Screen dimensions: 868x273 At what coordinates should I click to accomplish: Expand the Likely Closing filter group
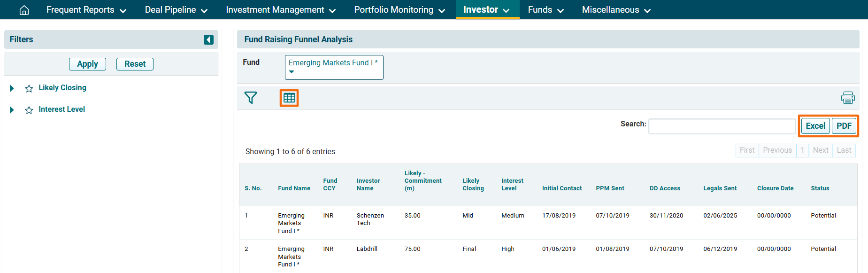tap(12, 88)
